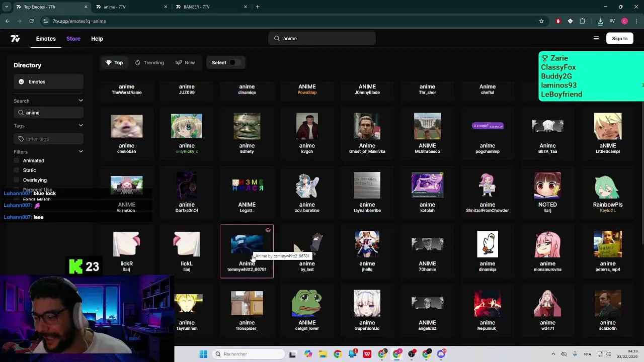Collapse the Search section chevron
644x362 pixels.
80,101
